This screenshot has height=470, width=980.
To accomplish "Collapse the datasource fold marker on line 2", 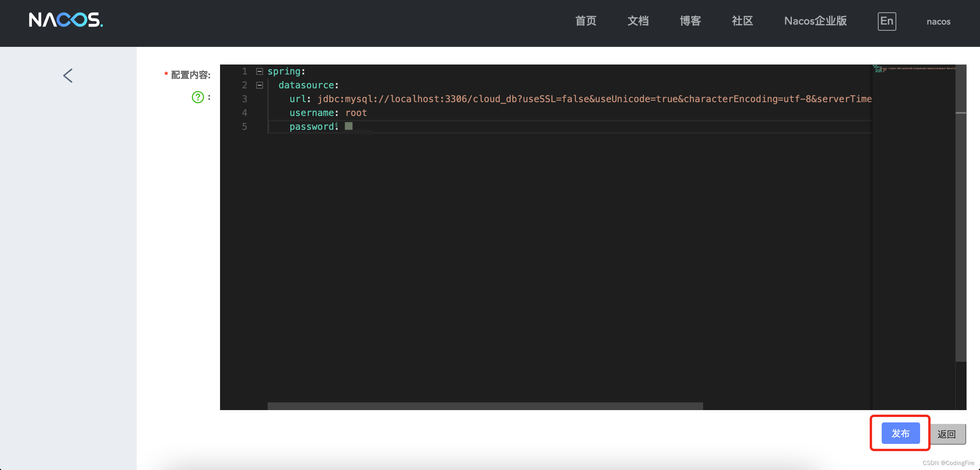I will [x=260, y=85].
